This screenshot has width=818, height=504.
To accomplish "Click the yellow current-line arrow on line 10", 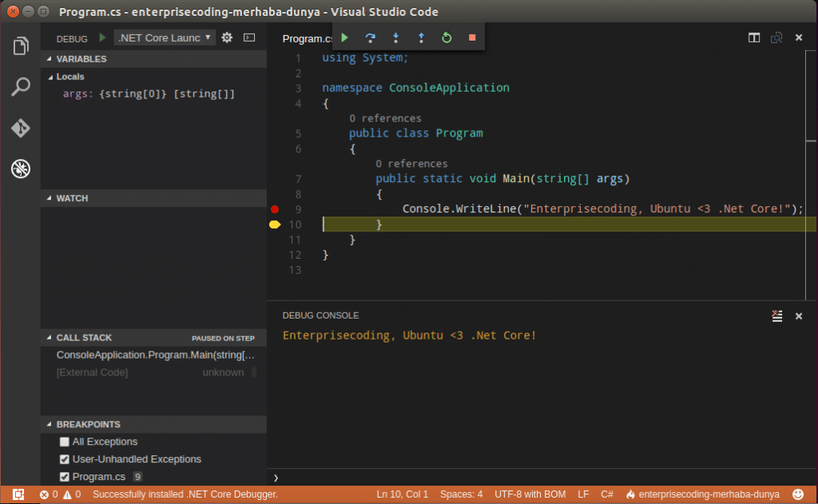I will click(275, 224).
